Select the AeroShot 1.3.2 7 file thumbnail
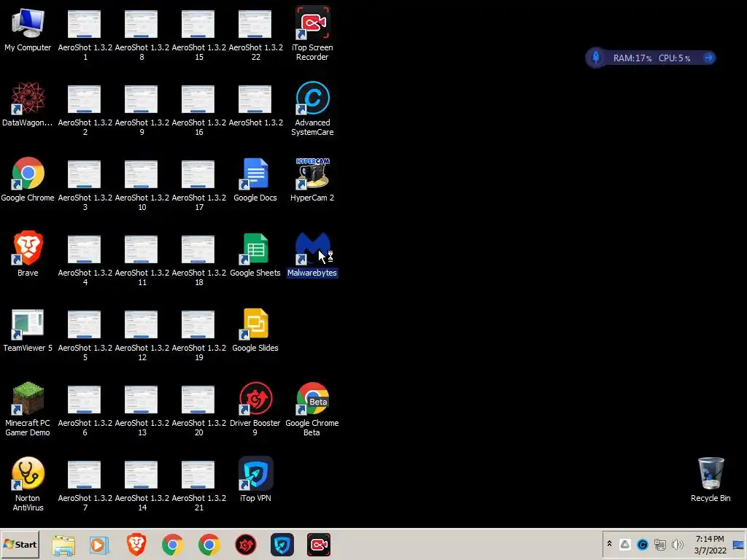Screen dimensions: 747x560 tap(85, 475)
